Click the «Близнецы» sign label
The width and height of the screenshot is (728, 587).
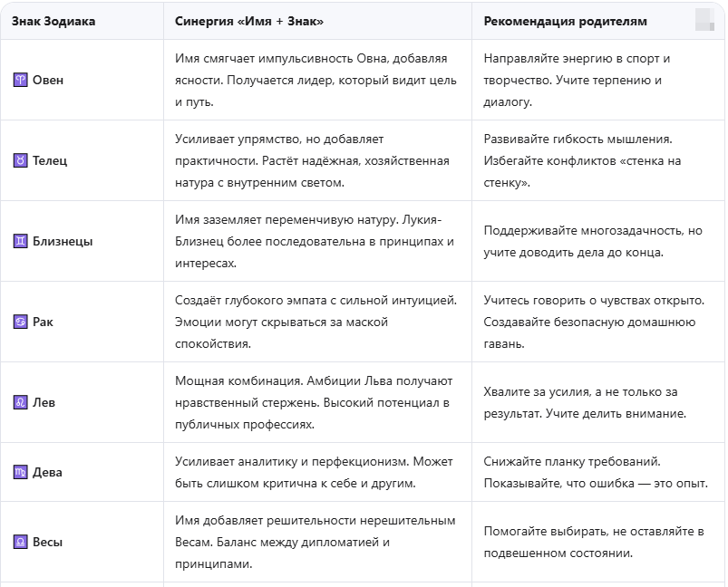tap(63, 241)
